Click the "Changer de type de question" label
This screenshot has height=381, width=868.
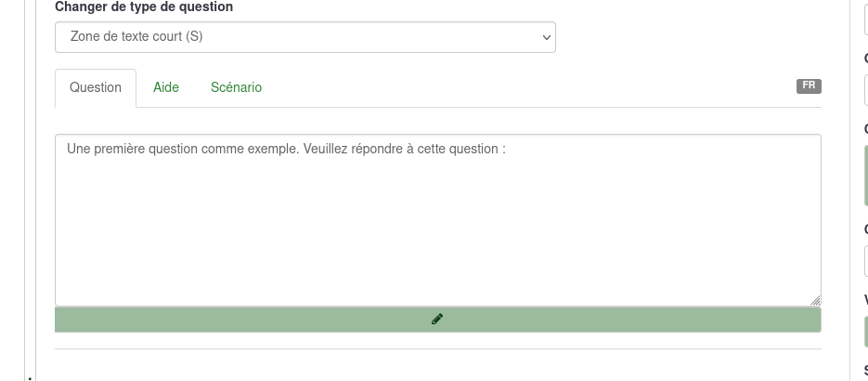(x=144, y=7)
